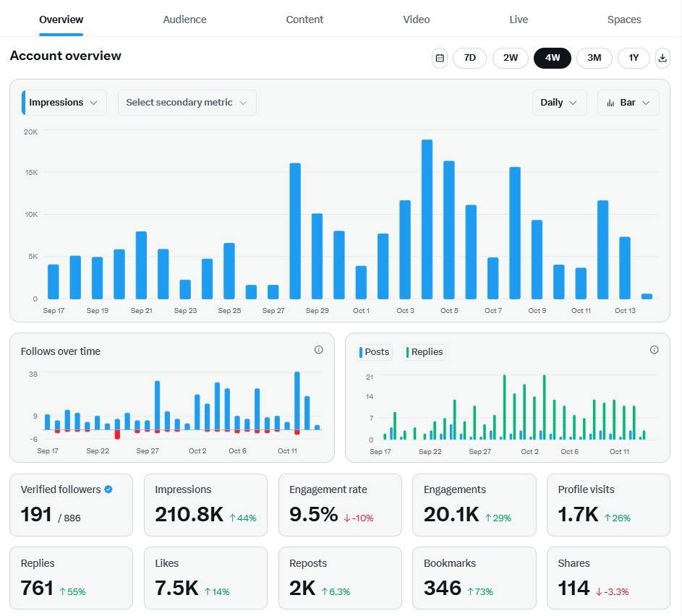Select the 7D time range
The height and width of the screenshot is (616, 682).
click(469, 58)
